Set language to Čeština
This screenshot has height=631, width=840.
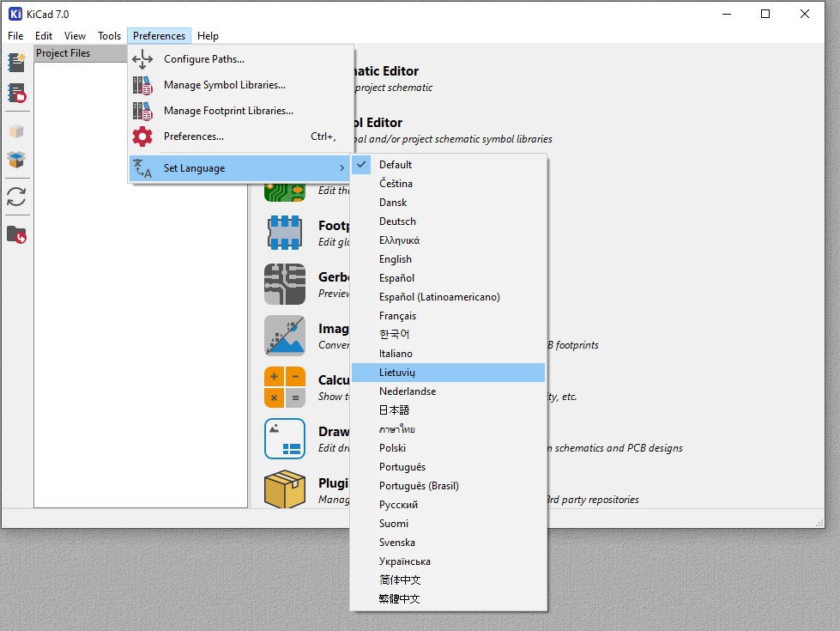[x=449, y=184]
